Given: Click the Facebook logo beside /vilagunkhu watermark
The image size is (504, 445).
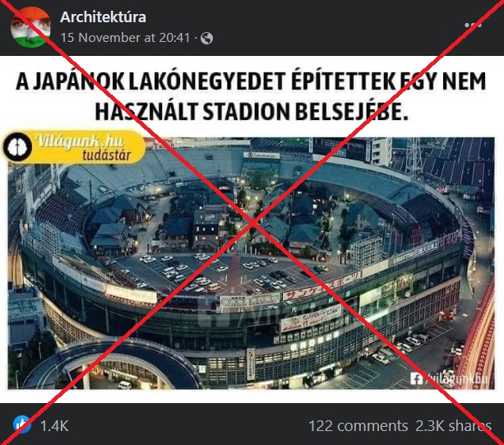Looking at the screenshot, I should pyautogui.click(x=416, y=378).
